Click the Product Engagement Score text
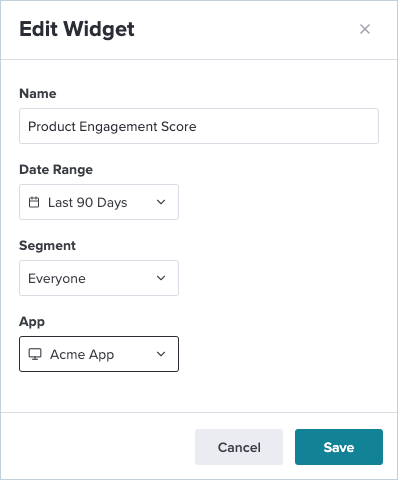Image resolution: width=398 pixels, height=480 pixels. 112,127
